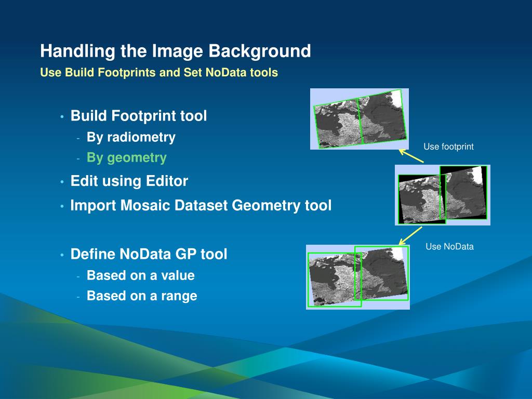
Task: Click the 'Build Footprint tool' bullet
Action: coord(138,116)
